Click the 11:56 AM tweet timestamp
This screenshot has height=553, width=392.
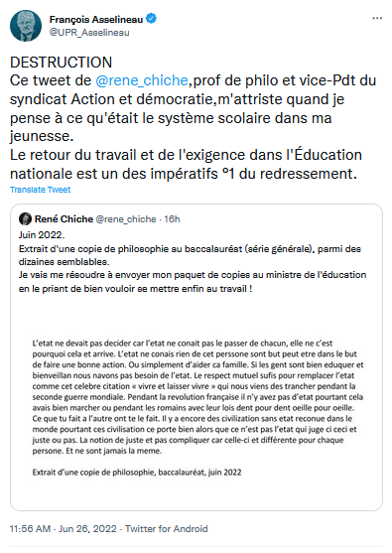point(30,529)
